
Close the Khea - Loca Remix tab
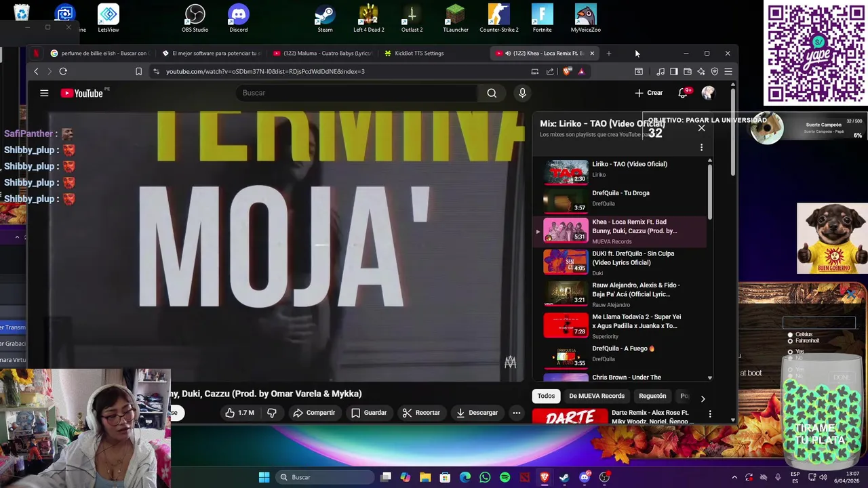click(x=592, y=53)
